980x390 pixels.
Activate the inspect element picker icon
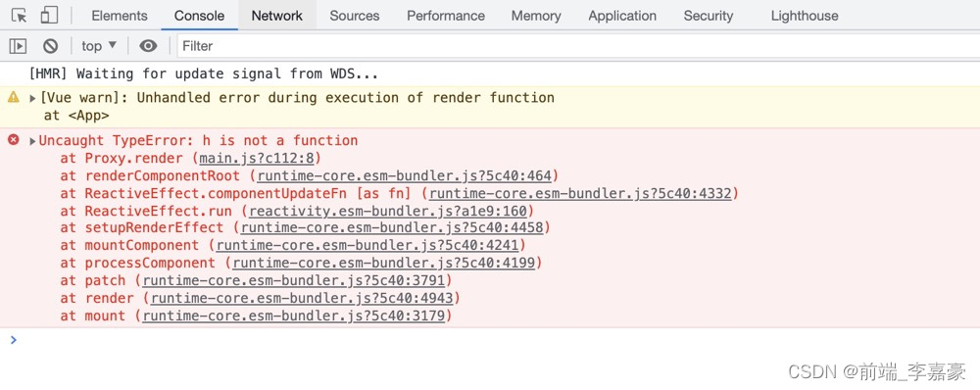pyautogui.click(x=20, y=16)
